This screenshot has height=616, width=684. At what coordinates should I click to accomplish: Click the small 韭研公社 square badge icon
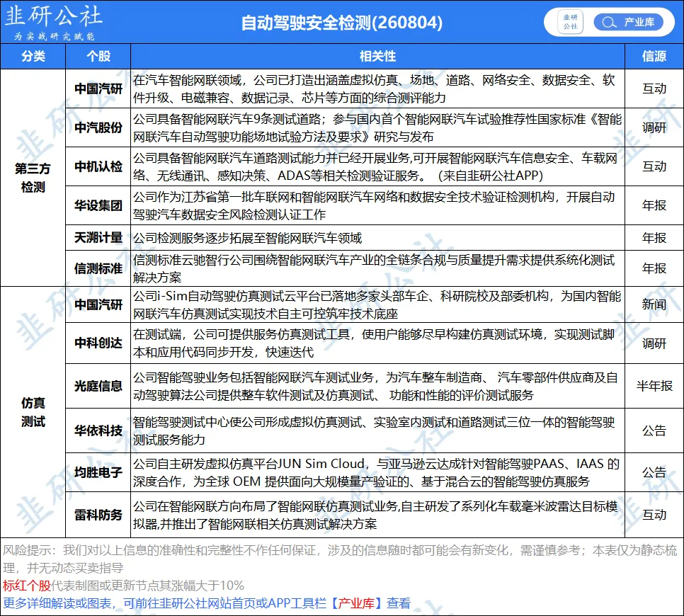point(570,22)
